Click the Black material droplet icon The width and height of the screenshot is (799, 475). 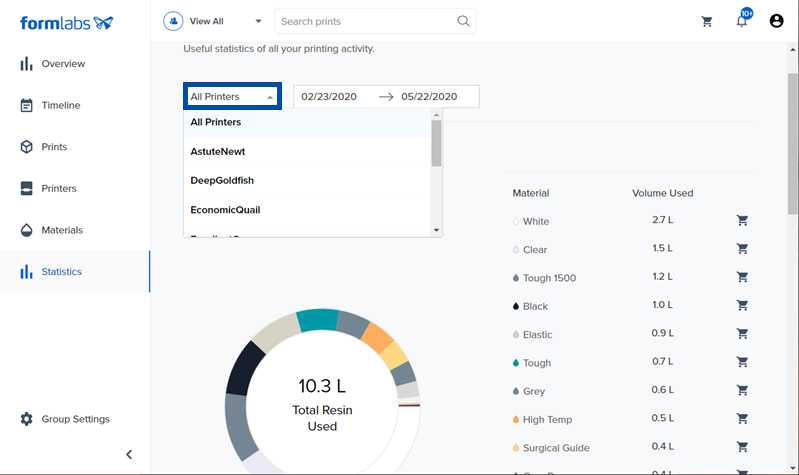point(516,306)
